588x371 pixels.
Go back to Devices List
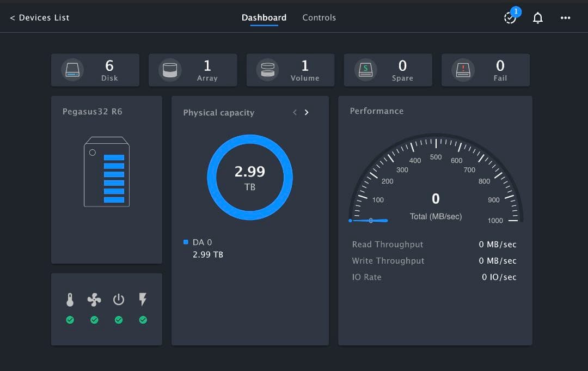coord(40,17)
